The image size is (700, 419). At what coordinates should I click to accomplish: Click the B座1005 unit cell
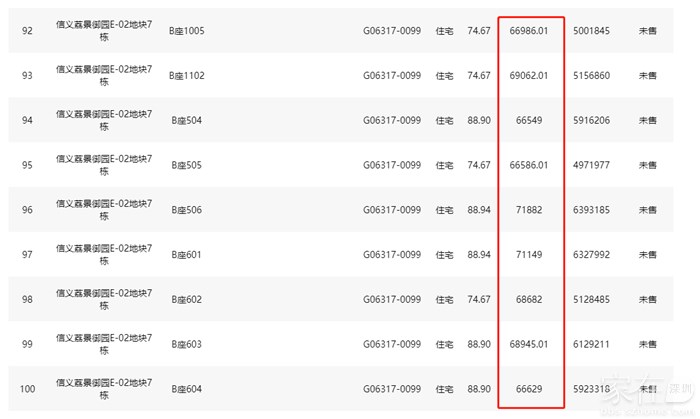click(x=187, y=31)
